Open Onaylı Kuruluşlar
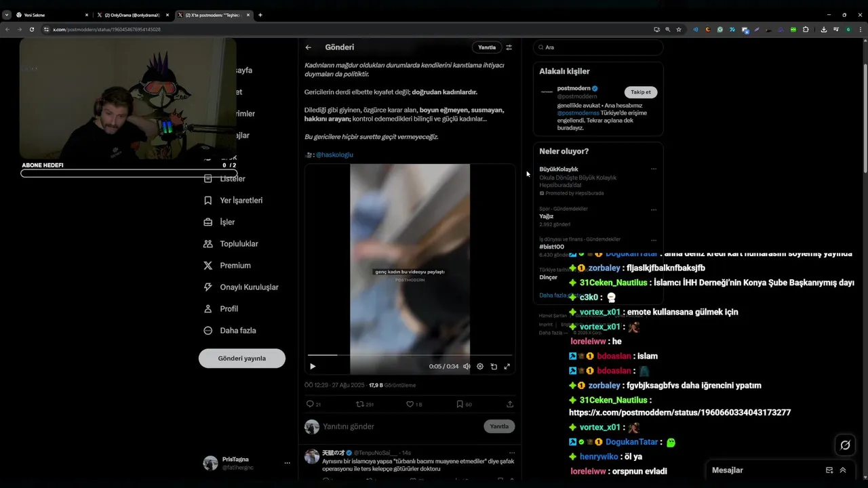The height and width of the screenshot is (488, 868). (241, 287)
